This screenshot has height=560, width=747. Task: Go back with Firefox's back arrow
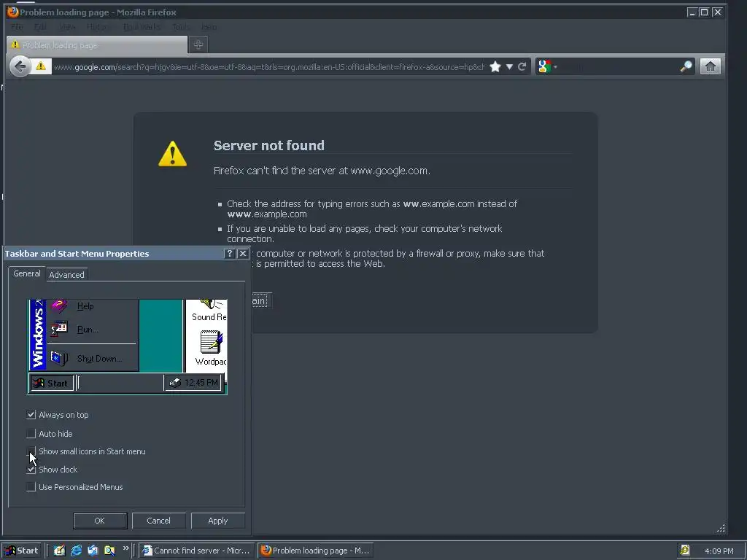pyautogui.click(x=20, y=66)
